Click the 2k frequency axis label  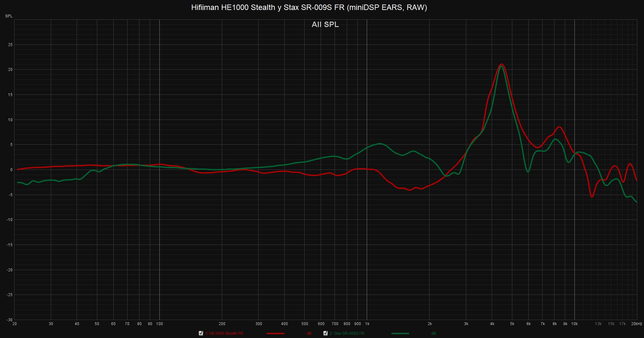pyautogui.click(x=430, y=324)
